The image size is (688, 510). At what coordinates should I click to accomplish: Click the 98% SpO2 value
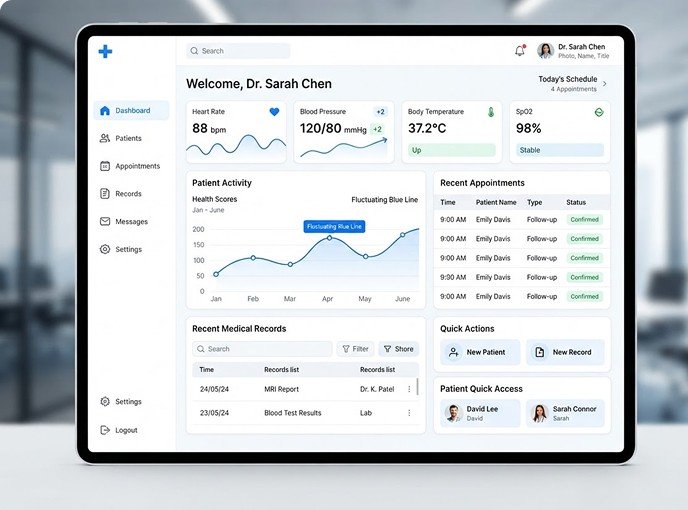[529, 129]
